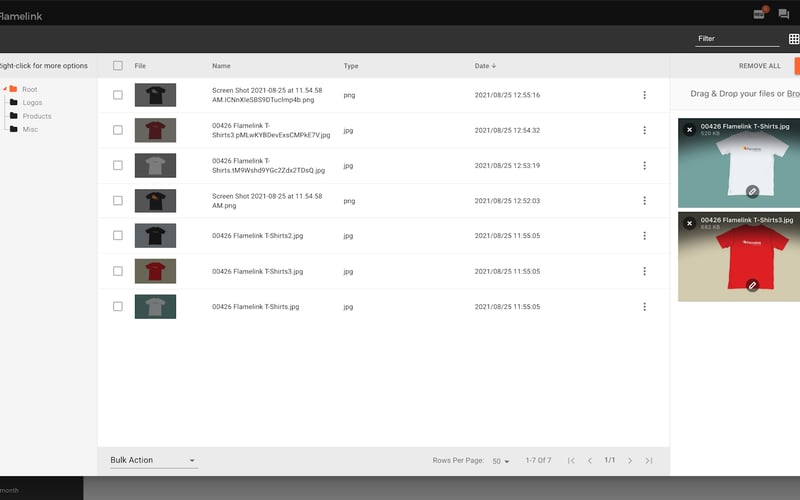This screenshot has height=500, width=800.
Task: Open options menu for Shirts3.pMLwKYBDevExsCMPkE7V.jpg row
Action: 644,130
